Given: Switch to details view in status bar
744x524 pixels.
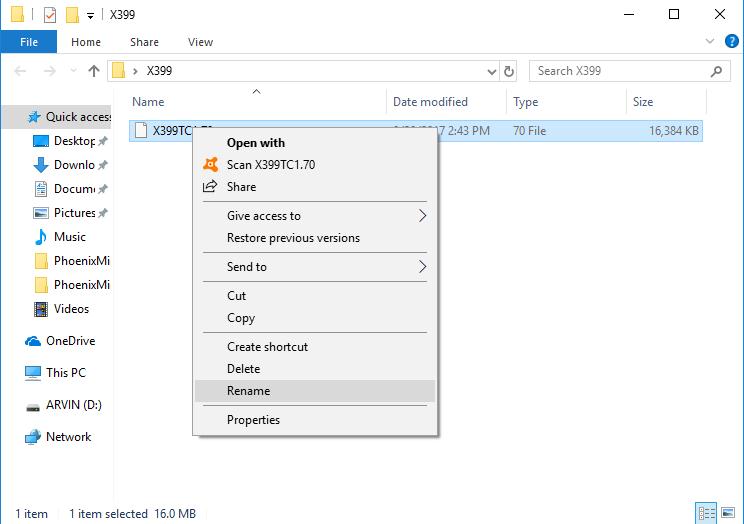Looking at the screenshot, I should (x=706, y=513).
